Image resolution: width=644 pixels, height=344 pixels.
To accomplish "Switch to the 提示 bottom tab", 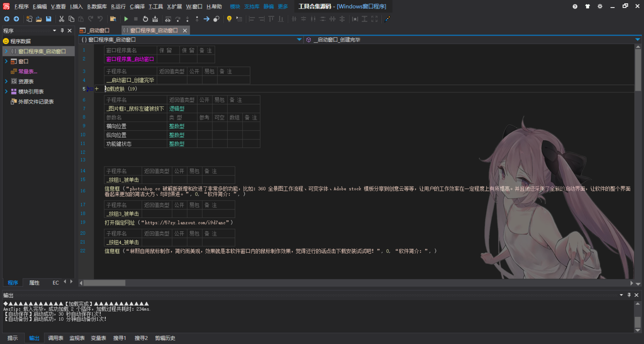I will point(12,338).
